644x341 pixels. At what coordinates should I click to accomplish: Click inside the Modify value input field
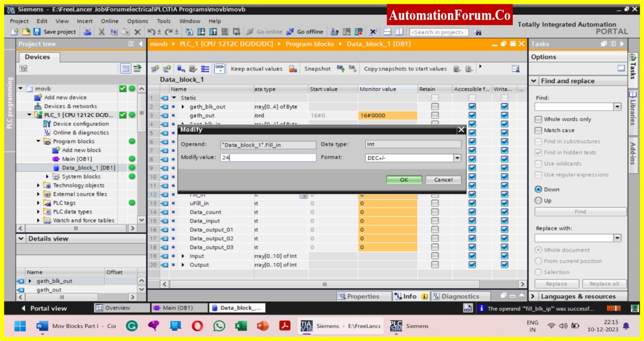[267, 158]
